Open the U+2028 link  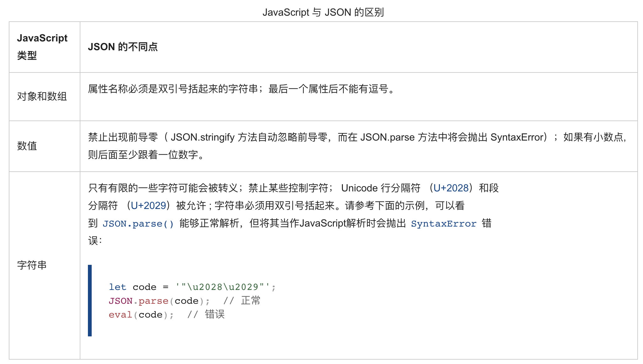(x=451, y=188)
